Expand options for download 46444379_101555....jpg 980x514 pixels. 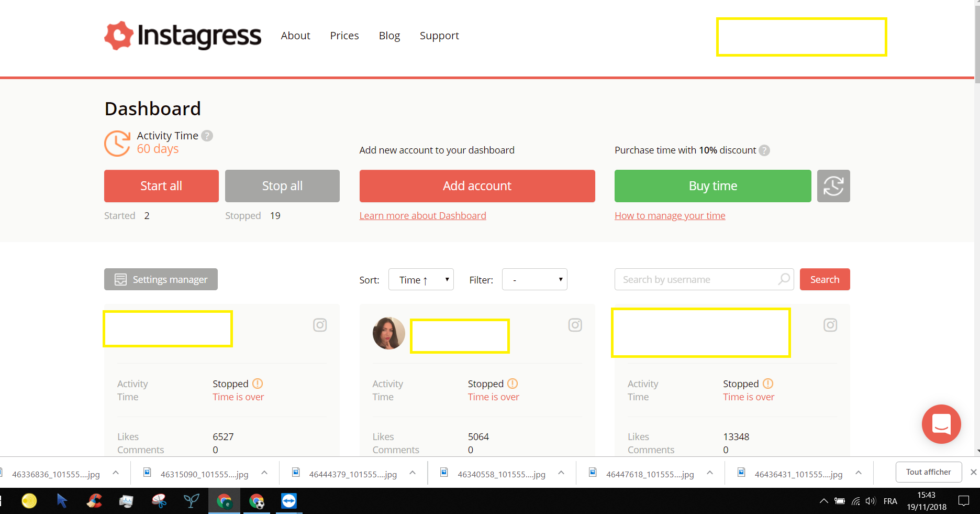[413, 473]
